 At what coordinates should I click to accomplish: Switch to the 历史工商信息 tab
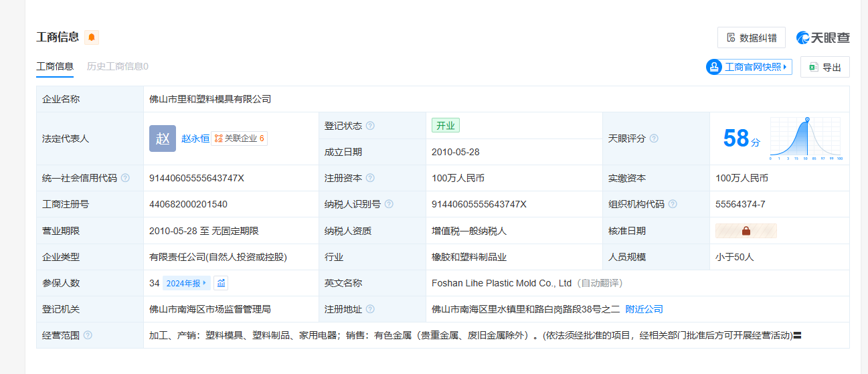118,66
